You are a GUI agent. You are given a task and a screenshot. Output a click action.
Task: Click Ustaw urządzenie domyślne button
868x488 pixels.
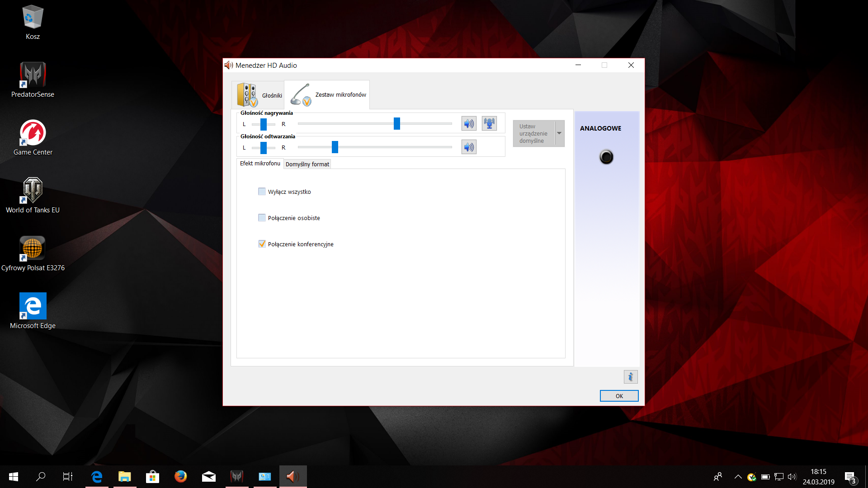[x=533, y=133]
